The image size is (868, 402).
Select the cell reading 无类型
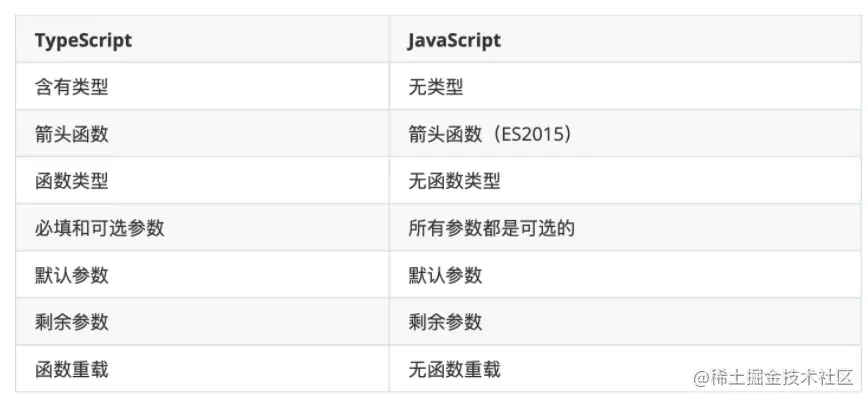pyautogui.click(x=625, y=86)
